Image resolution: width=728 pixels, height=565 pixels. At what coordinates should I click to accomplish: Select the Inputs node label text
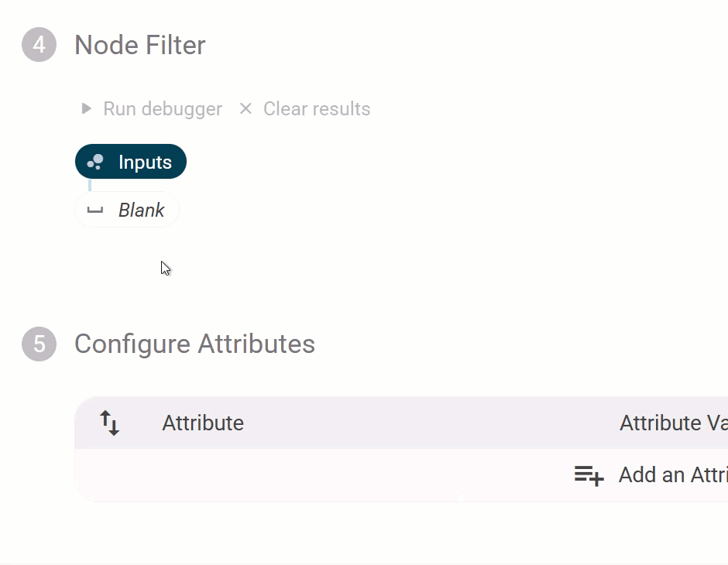(145, 163)
